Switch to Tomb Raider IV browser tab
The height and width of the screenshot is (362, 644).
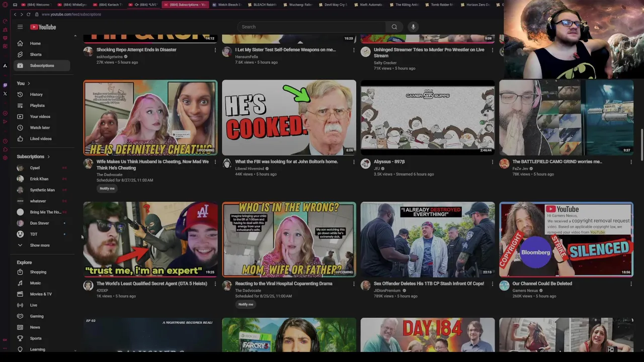(x=439, y=5)
